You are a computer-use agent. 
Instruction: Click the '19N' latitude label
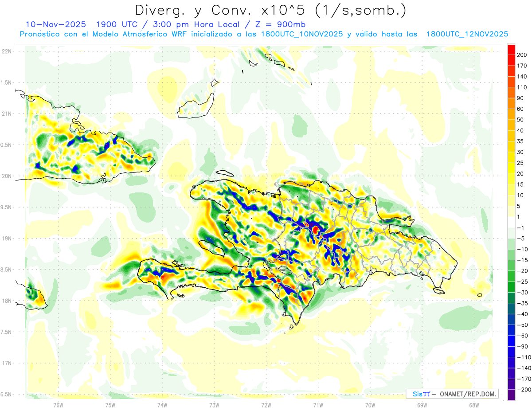click(x=6, y=239)
